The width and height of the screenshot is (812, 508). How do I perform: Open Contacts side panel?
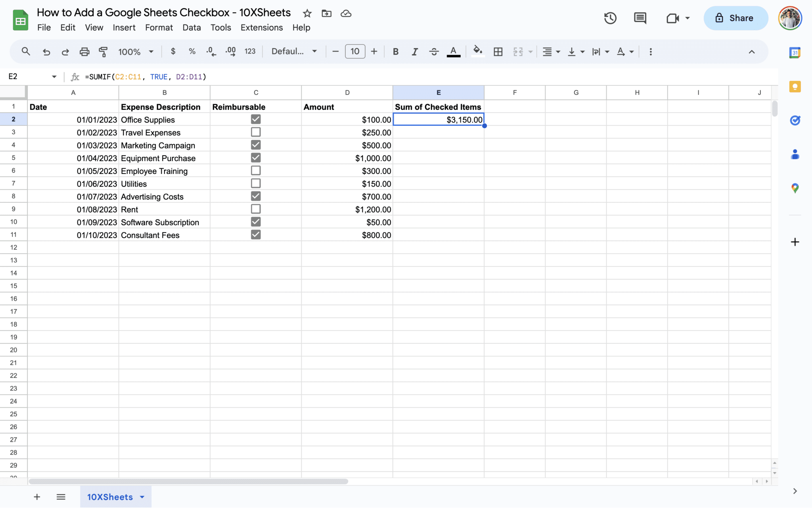[795, 154]
